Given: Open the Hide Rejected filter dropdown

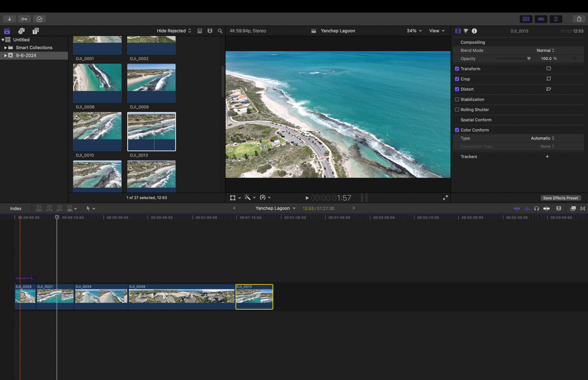Looking at the screenshot, I should coord(173,31).
